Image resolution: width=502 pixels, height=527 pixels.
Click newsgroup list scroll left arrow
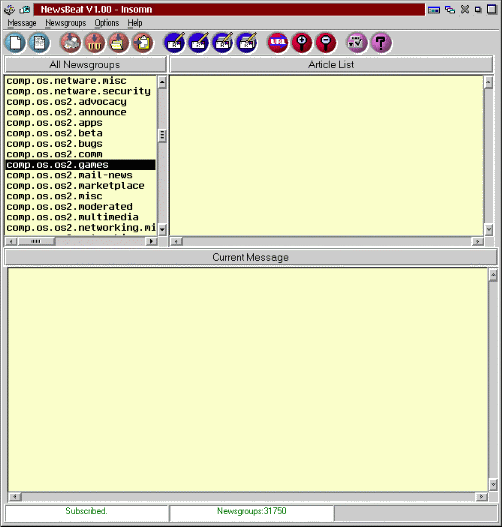(11, 241)
